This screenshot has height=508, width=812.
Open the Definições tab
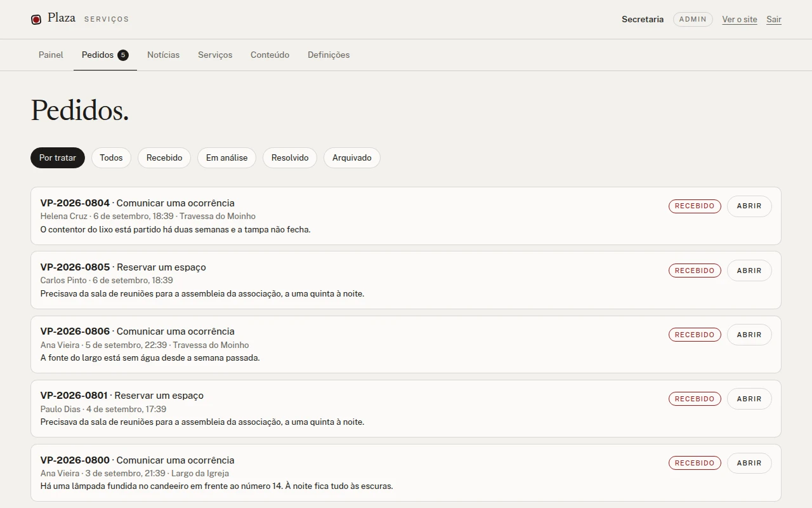(x=329, y=55)
